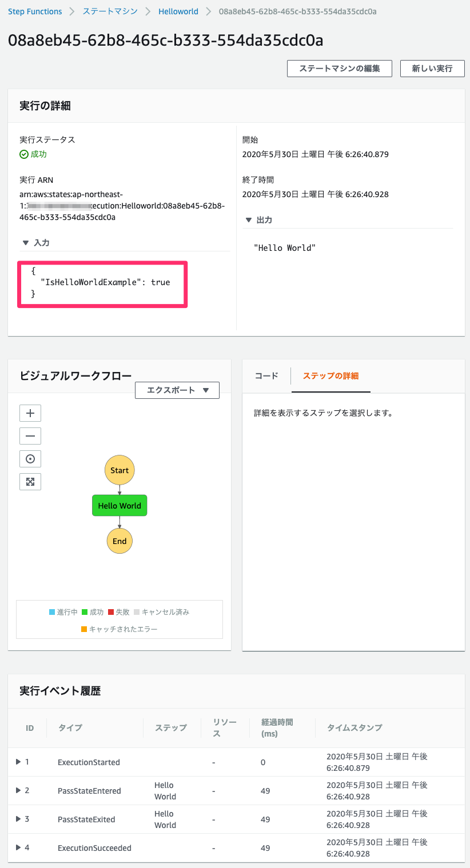Zoom out the workflow graph with minus icon
This screenshot has height=868, width=470.
click(30, 436)
